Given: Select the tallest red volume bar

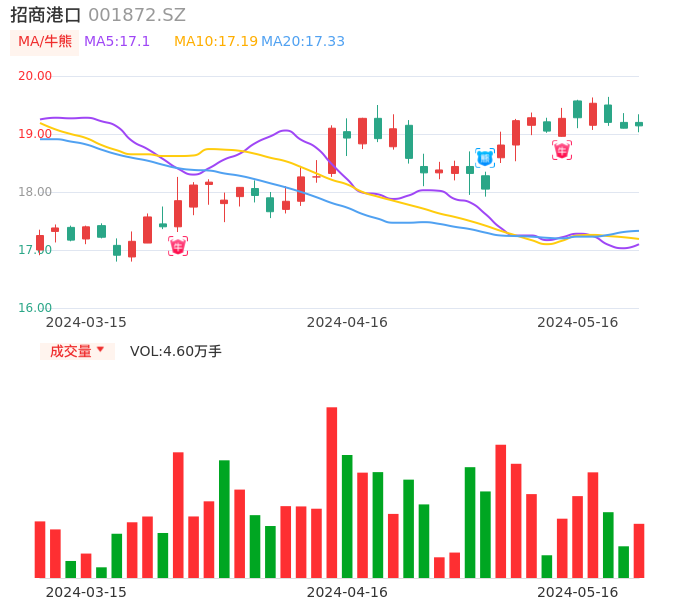Looking at the screenshot, I should tap(332, 492).
